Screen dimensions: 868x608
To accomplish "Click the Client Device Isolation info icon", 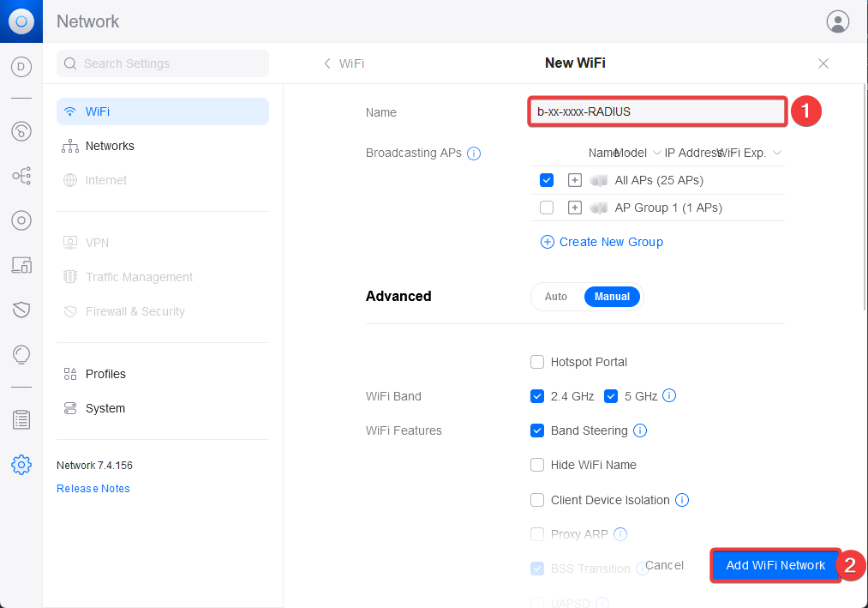I will [682, 500].
